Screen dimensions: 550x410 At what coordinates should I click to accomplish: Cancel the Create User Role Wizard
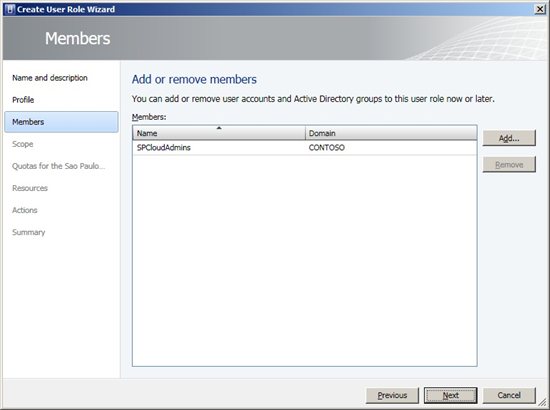coord(509,395)
